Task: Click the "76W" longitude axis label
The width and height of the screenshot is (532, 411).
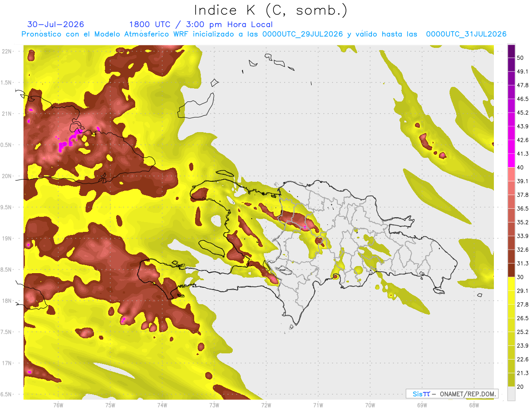Action: pos(58,405)
